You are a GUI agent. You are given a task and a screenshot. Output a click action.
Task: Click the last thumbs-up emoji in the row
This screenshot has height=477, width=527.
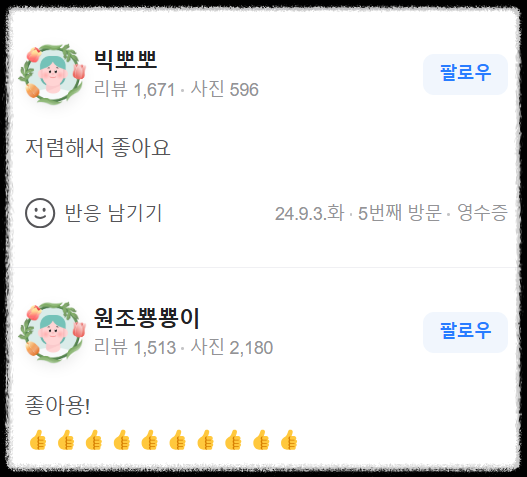(289, 440)
